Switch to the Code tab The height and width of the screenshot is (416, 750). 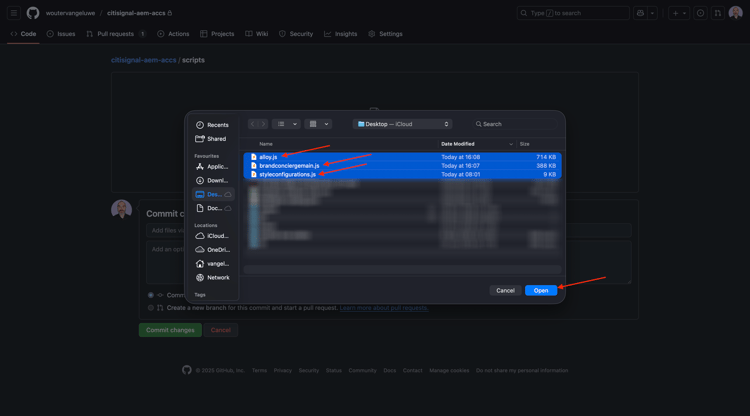point(23,34)
